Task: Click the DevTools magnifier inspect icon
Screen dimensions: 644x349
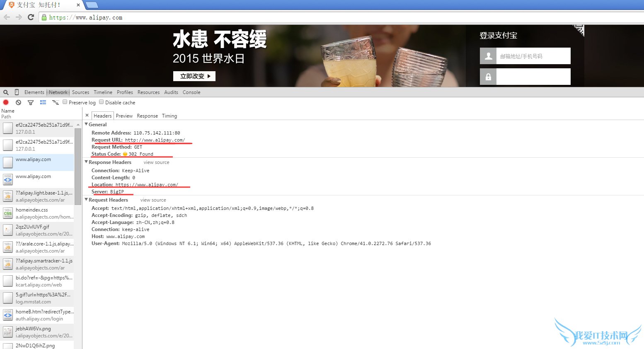Action: 6,92
